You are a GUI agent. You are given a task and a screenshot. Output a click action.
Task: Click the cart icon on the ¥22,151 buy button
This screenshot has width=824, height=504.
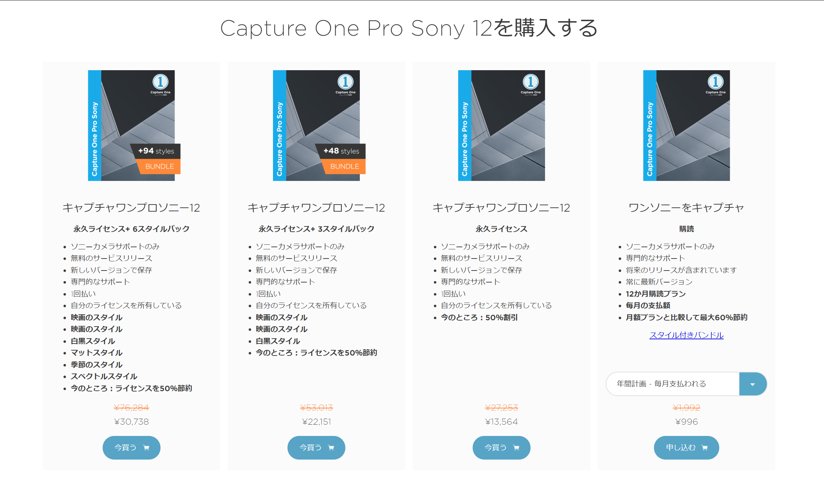point(331,448)
